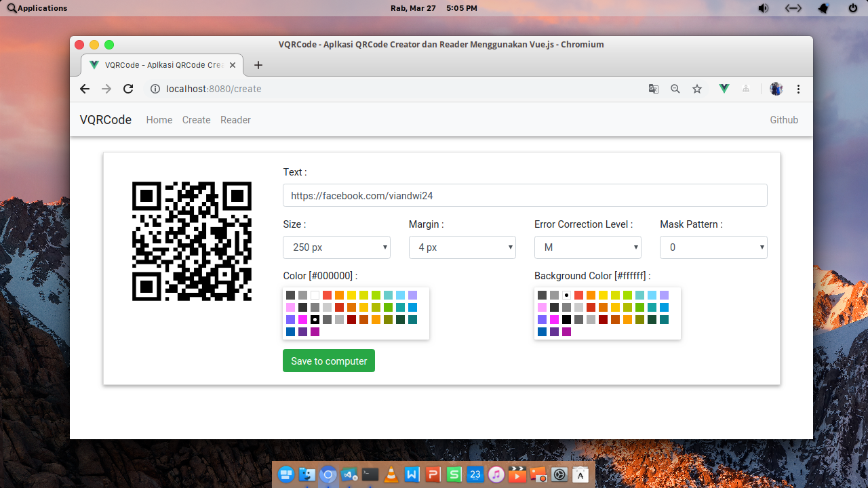The width and height of the screenshot is (868, 488).
Task: Open the Vue devtools extension
Action: coord(724,89)
